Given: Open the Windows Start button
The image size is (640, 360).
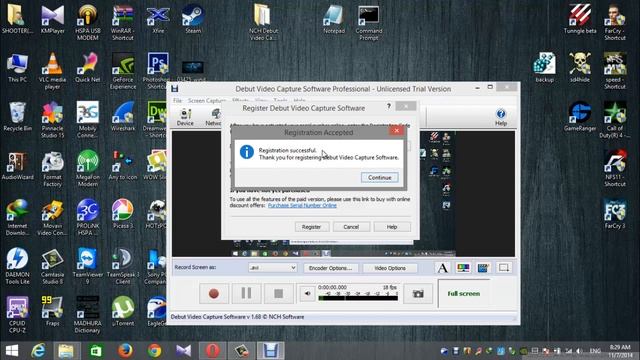Looking at the screenshot, I should (12, 351).
